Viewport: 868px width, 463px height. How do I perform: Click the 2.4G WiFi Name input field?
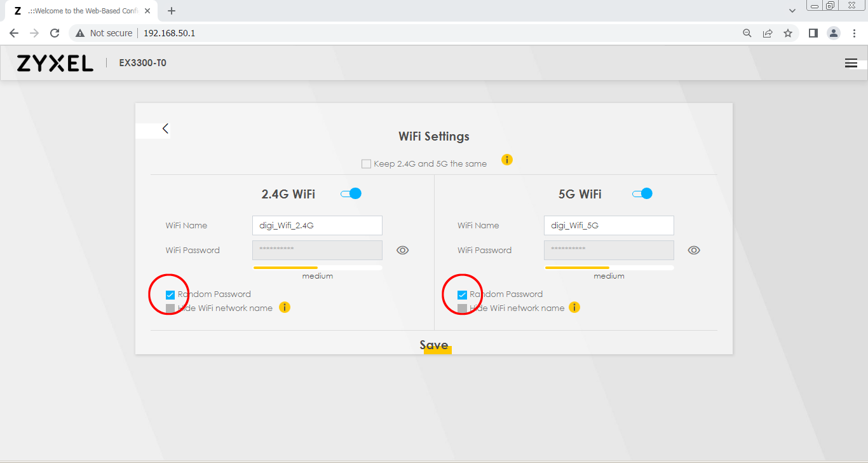tap(317, 225)
